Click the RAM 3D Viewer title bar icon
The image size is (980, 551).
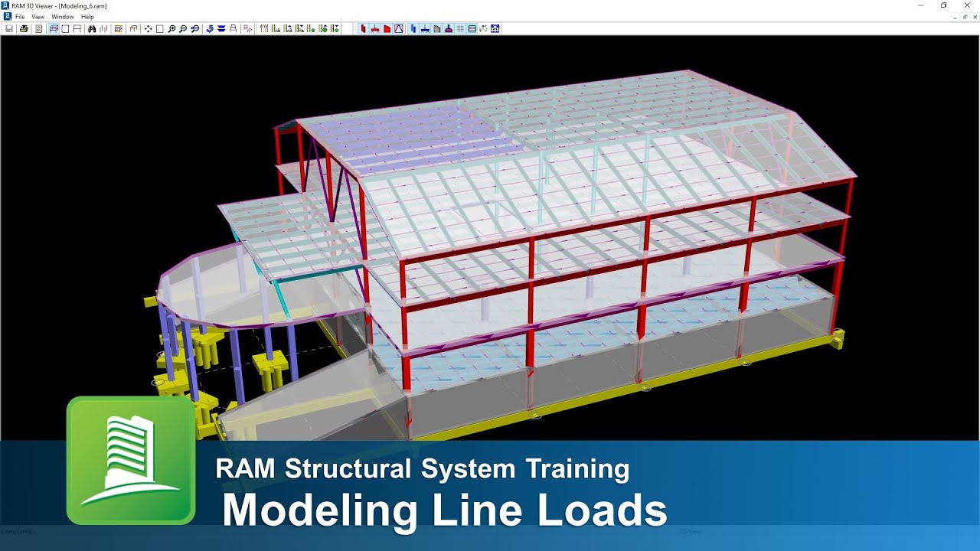(5, 5)
